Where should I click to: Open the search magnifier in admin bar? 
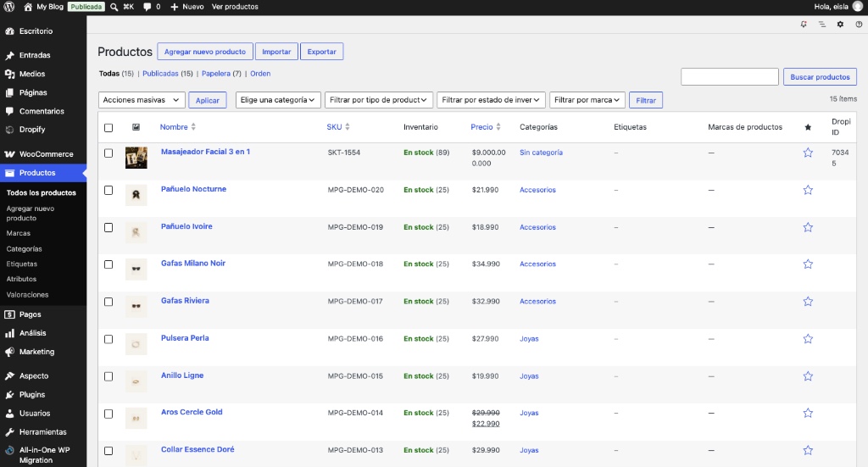pos(114,7)
